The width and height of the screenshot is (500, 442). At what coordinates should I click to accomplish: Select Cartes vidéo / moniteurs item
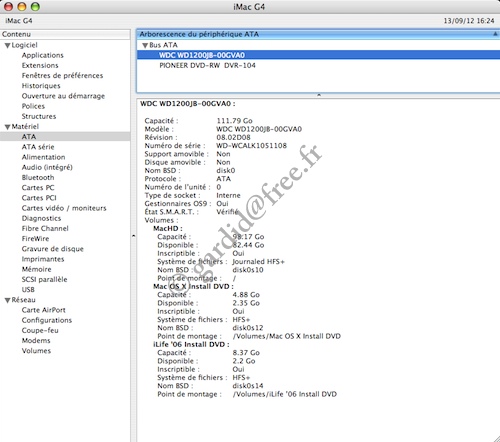coord(64,208)
